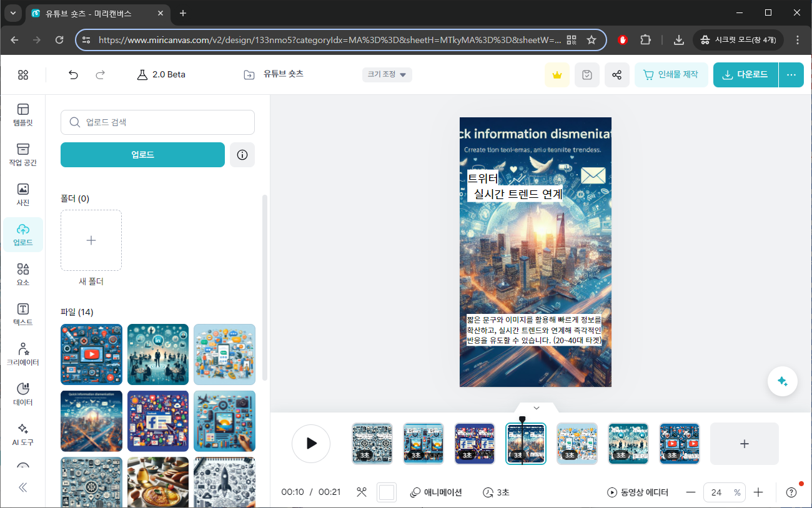Expand the 크기 조정 size dropdown

click(387, 75)
